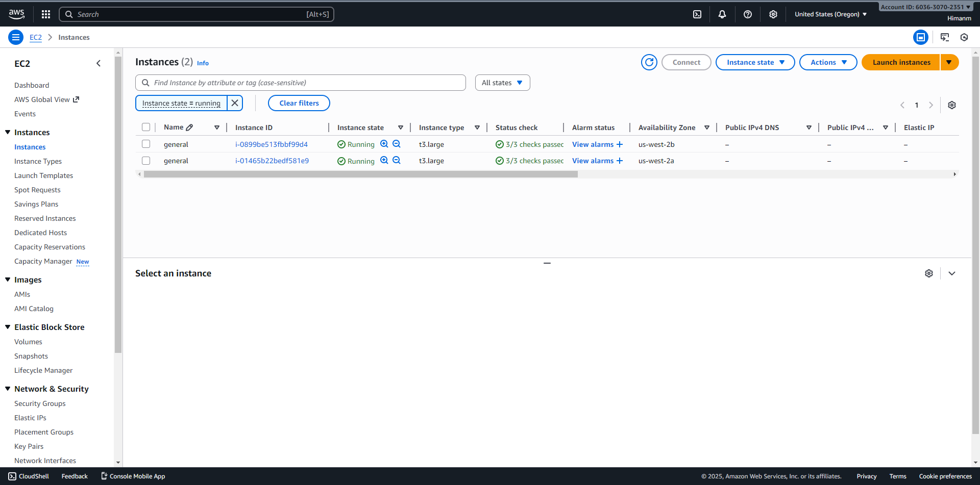
Task: Open the Instance Types page from the sidebar
Action: point(38,161)
